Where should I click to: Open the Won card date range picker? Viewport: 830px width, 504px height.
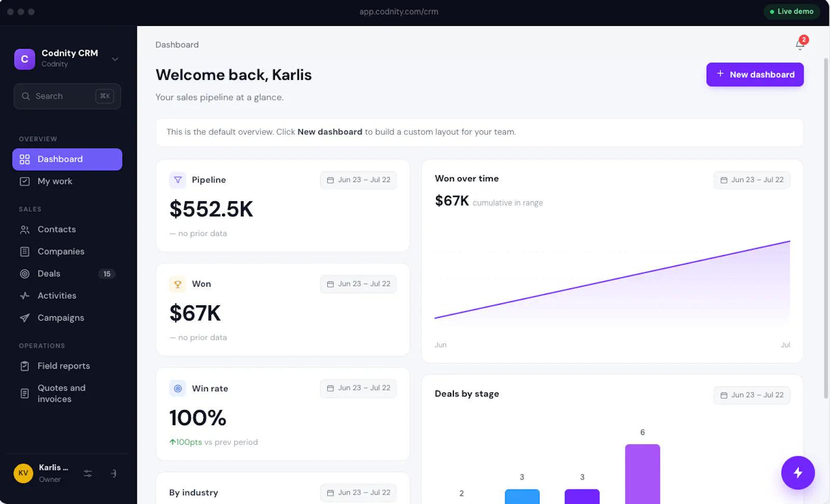(x=358, y=284)
